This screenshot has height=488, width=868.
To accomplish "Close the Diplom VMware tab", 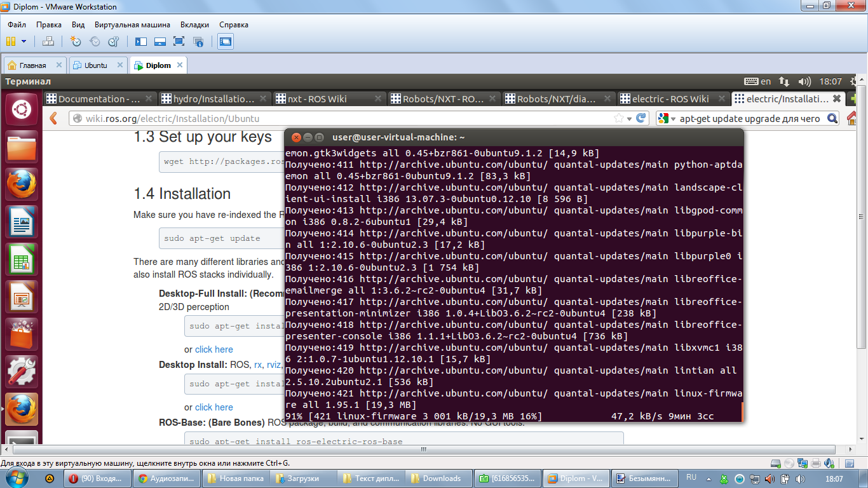I will (180, 65).
